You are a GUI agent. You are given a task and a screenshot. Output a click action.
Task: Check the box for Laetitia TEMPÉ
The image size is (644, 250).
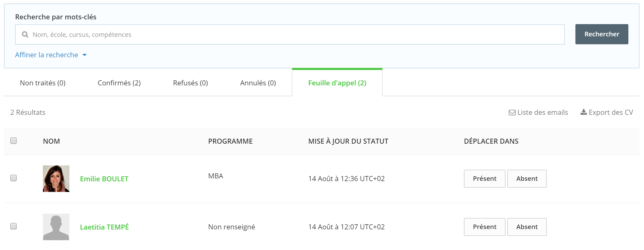pyautogui.click(x=14, y=226)
